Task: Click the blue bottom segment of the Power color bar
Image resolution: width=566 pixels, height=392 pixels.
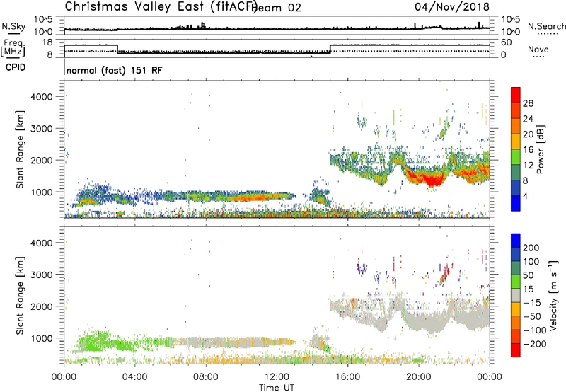Action: [516, 203]
